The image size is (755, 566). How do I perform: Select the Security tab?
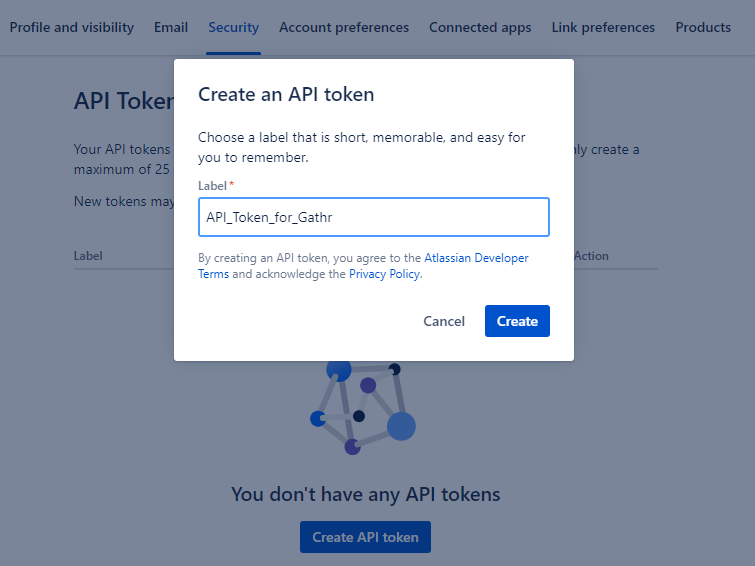pos(233,28)
